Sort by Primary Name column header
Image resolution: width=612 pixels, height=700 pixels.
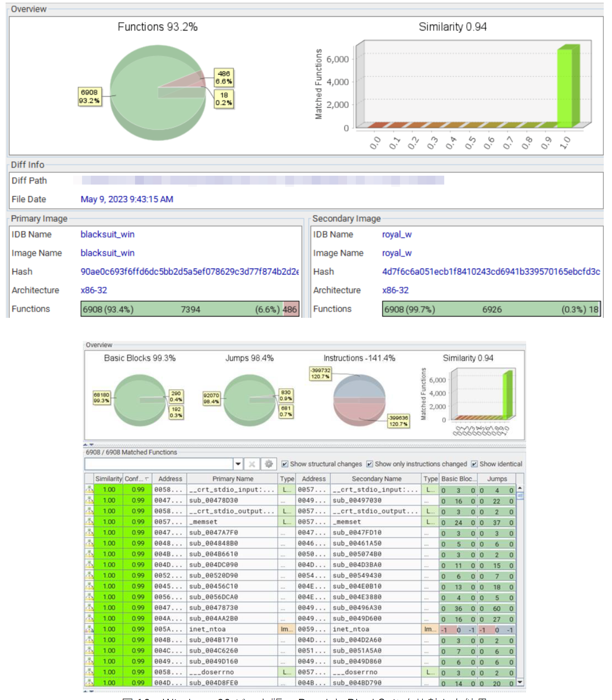click(232, 479)
